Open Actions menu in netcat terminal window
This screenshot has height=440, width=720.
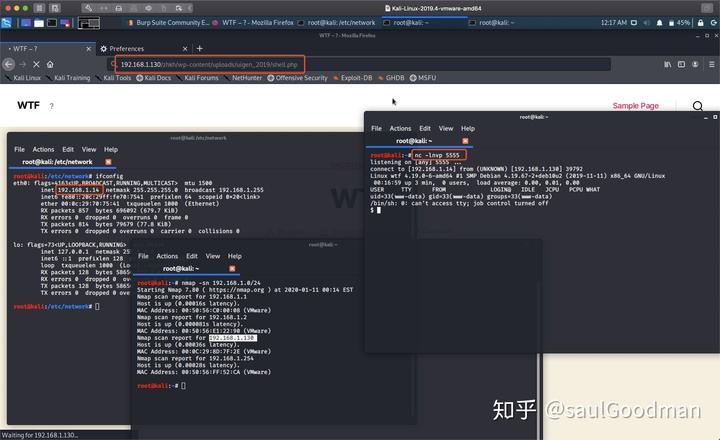400,129
